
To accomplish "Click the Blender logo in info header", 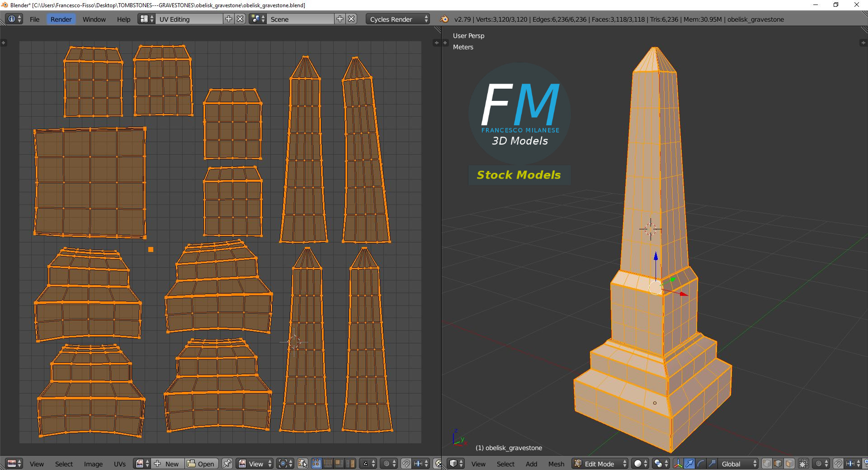I will (444, 19).
